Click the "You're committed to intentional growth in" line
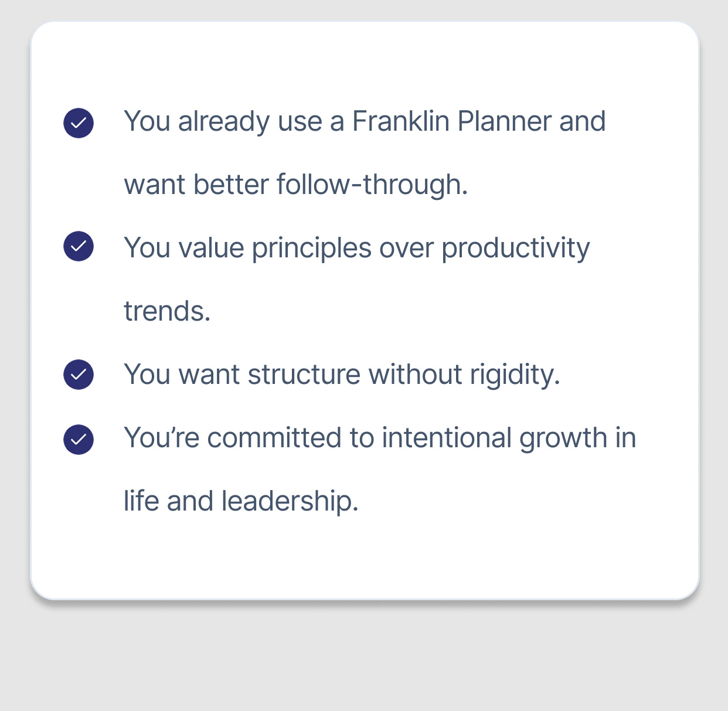The height and width of the screenshot is (711, 728). [x=380, y=438]
